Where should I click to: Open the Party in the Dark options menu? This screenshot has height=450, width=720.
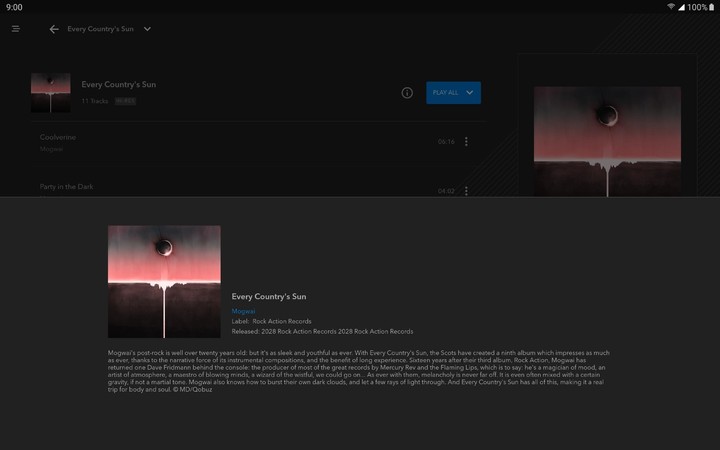[x=466, y=190]
